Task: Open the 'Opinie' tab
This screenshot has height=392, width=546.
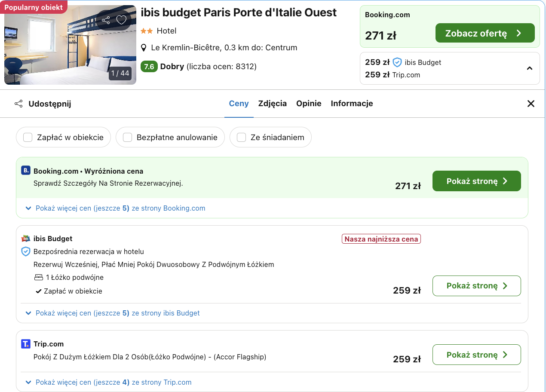Action: 309,104
